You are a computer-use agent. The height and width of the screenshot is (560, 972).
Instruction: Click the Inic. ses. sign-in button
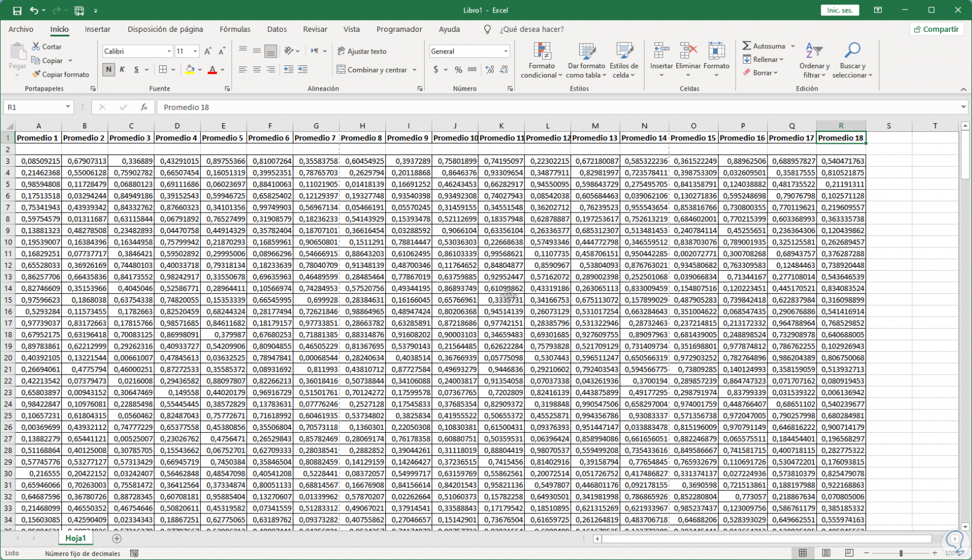tap(840, 11)
